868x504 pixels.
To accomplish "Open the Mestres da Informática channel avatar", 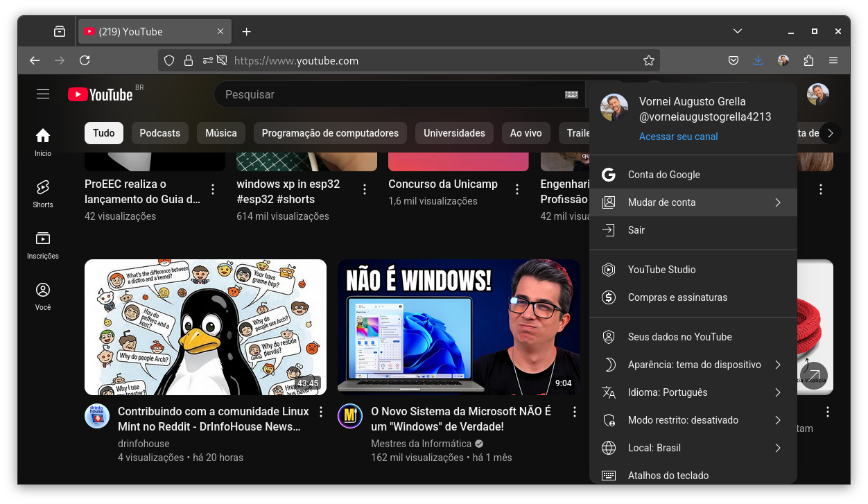I will pos(350,416).
